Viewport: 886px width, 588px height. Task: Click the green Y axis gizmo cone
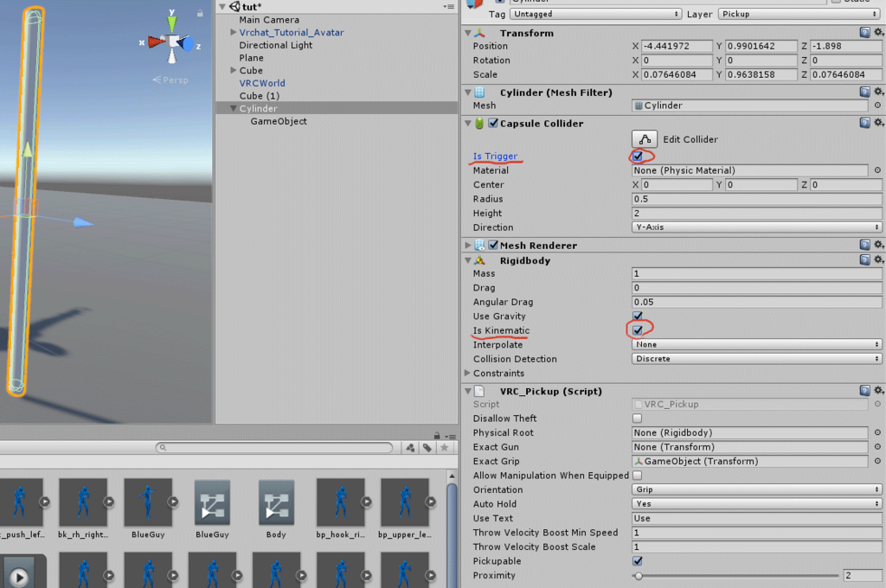coord(172,23)
